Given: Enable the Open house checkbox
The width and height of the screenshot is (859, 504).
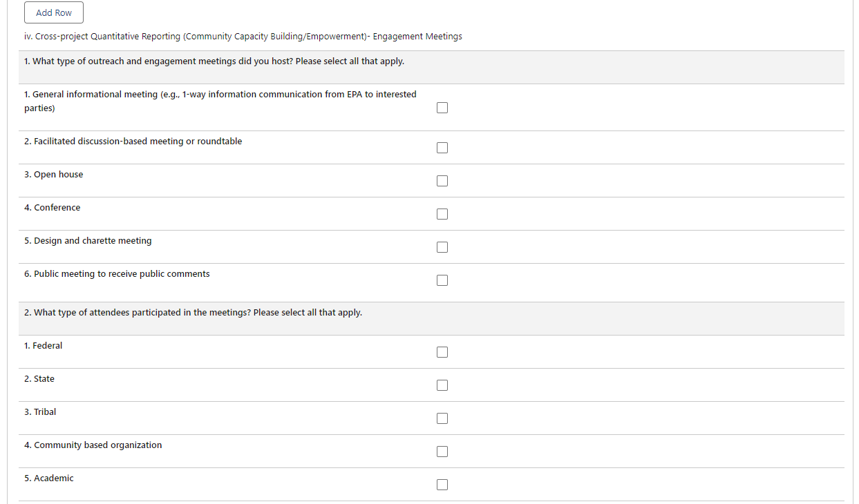Looking at the screenshot, I should tap(442, 181).
